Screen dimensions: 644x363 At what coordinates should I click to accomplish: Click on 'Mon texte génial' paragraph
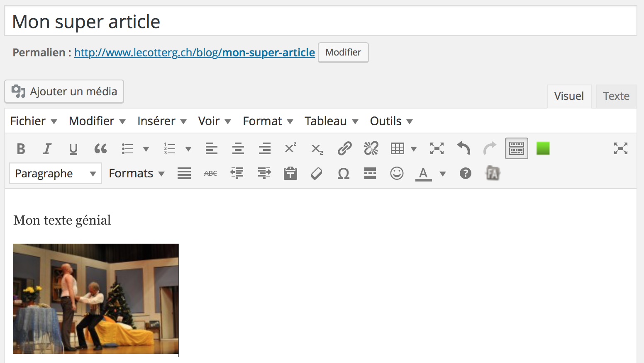click(x=62, y=220)
